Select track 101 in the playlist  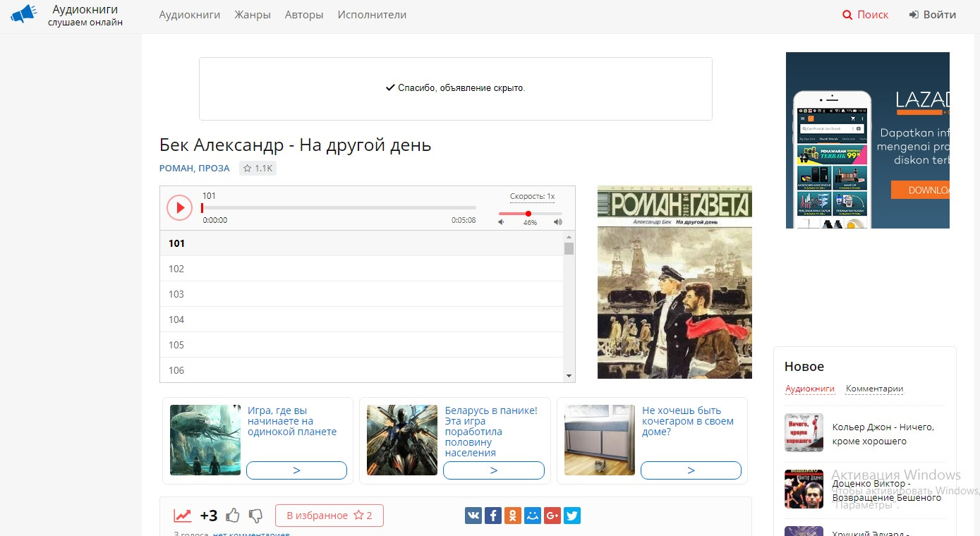click(362, 243)
